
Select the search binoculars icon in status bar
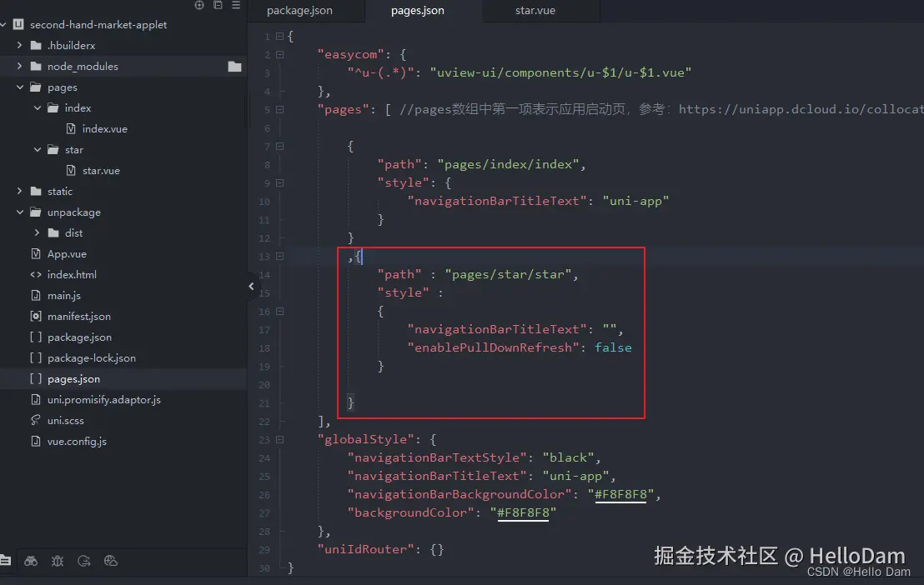coord(31,561)
